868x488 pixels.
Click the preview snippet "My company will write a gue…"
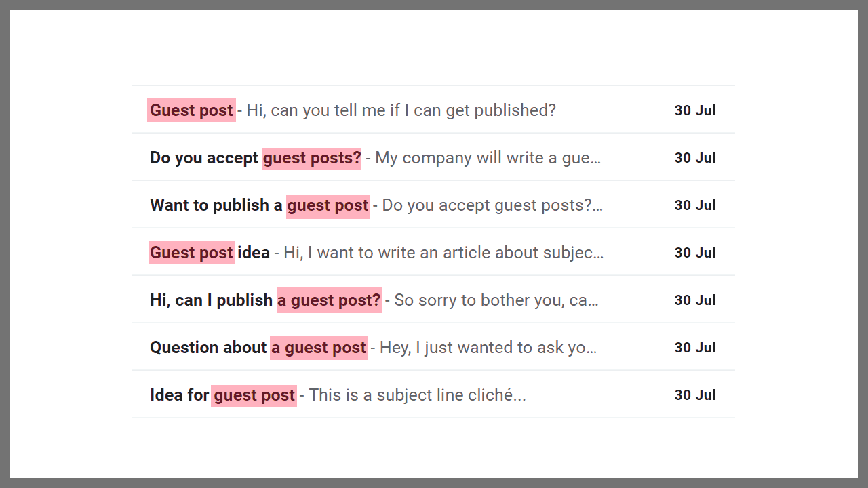[488, 158]
